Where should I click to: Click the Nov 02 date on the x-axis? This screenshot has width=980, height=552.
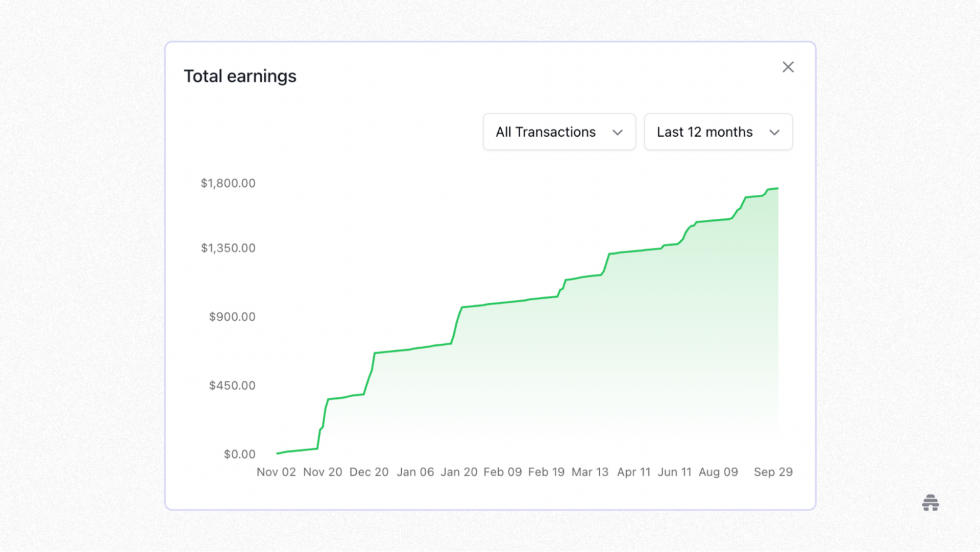pyautogui.click(x=276, y=472)
